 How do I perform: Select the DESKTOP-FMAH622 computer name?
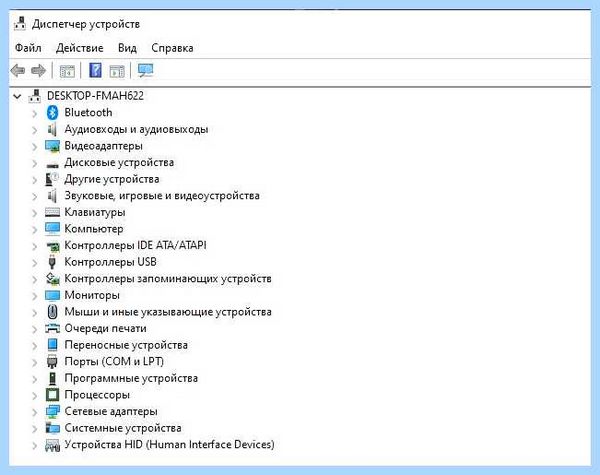[x=95, y=96]
